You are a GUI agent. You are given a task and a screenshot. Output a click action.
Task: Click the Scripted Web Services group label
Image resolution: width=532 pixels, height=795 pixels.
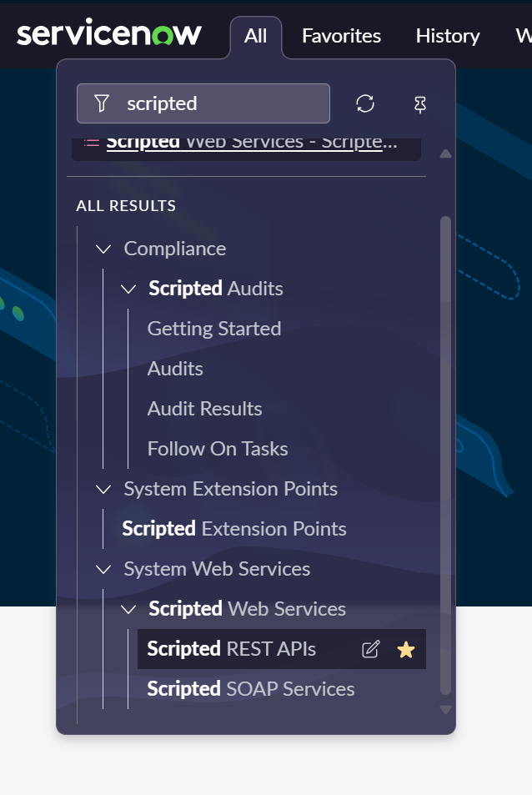[x=248, y=609]
